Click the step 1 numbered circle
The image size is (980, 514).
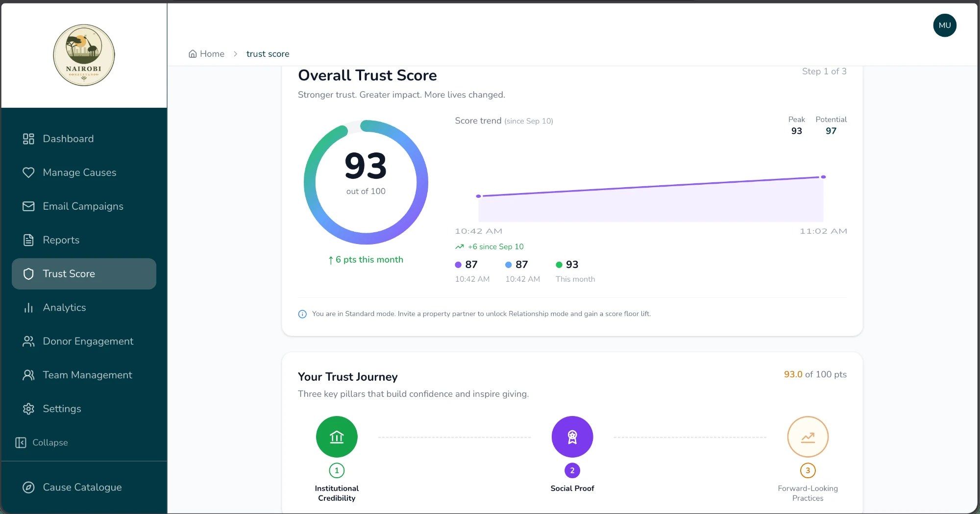[337, 470]
